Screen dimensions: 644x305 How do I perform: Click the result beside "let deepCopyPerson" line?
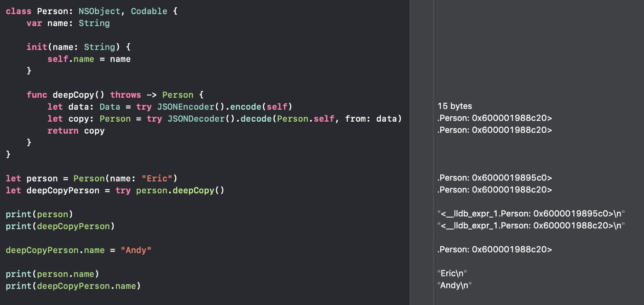494,190
